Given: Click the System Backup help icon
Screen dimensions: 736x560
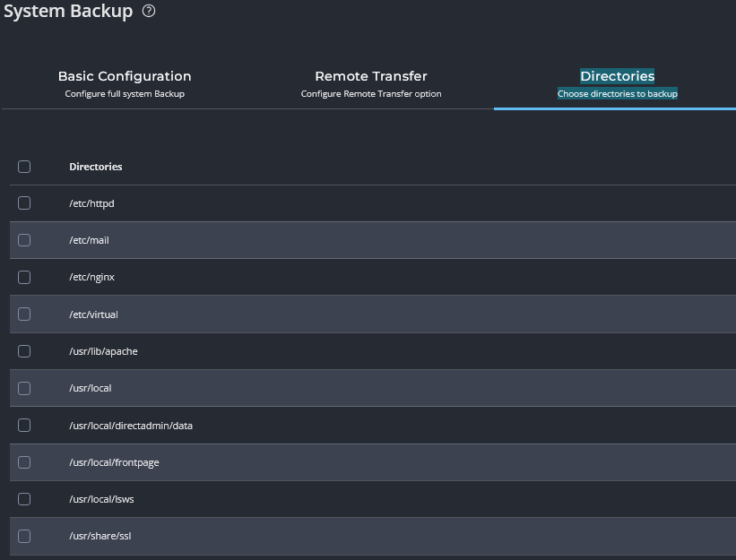Looking at the screenshot, I should (149, 12).
